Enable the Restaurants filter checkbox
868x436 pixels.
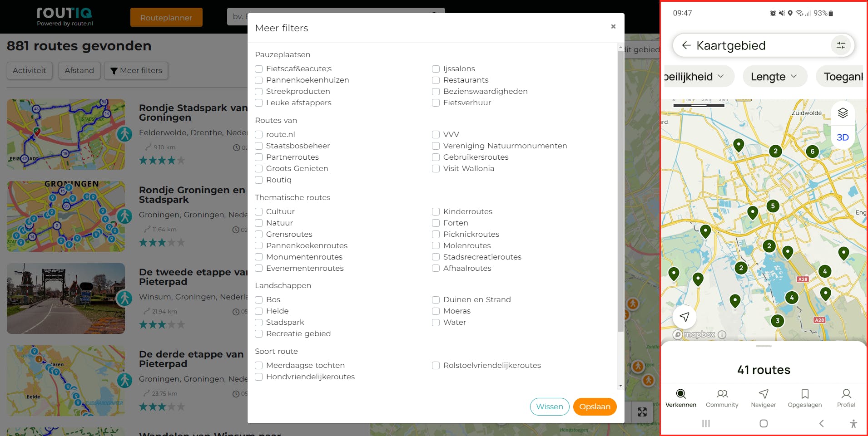[436, 80]
